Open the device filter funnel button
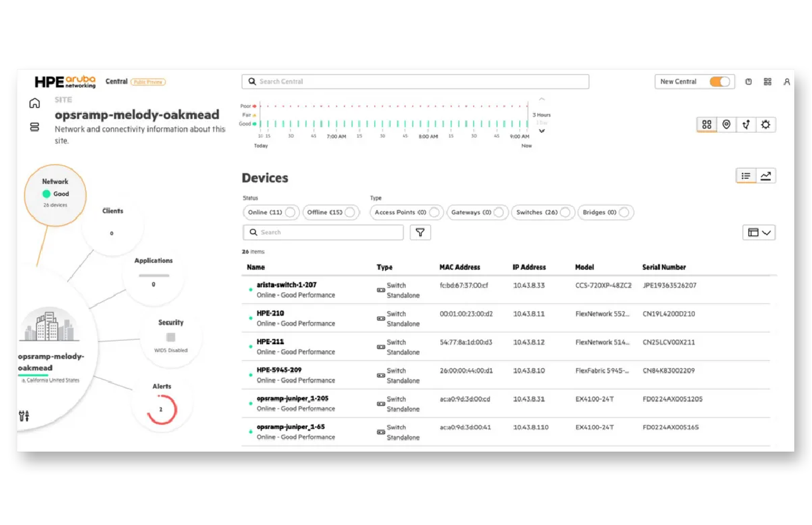This screenshot has width=812, height=525. pos(420,232)
